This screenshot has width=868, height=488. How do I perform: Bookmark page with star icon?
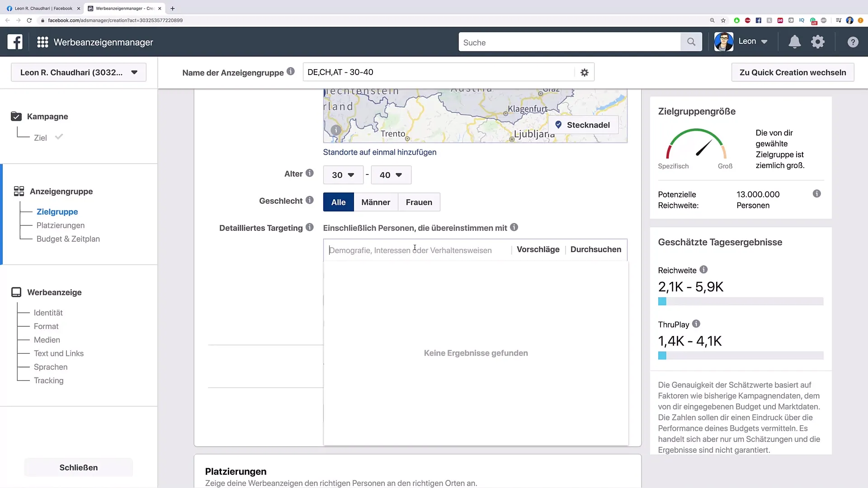coord(723,20)
